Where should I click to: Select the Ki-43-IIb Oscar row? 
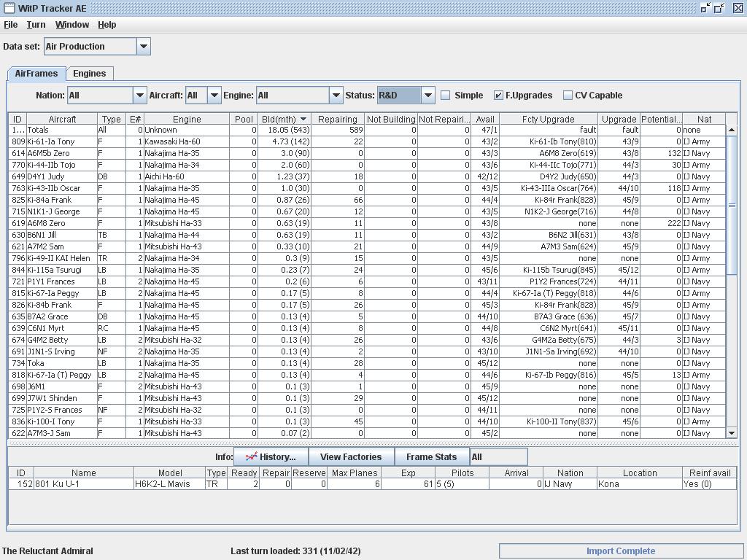[367, 188]
